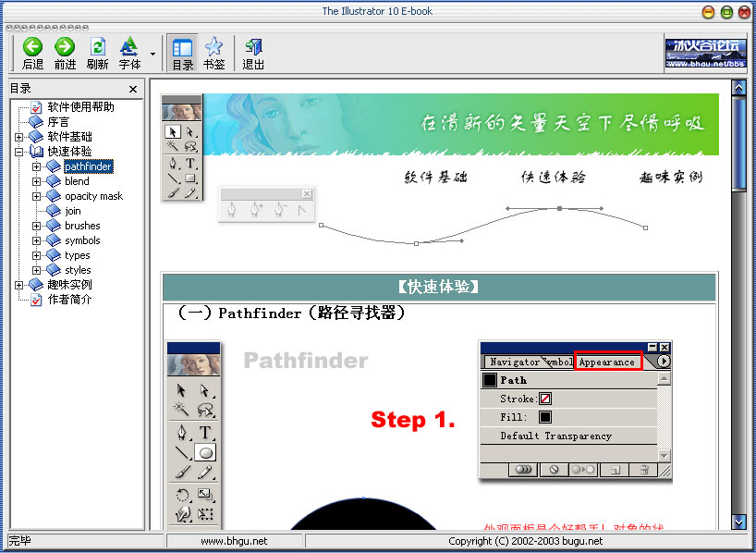Go forward with the 前进 button

coord(65,54)
